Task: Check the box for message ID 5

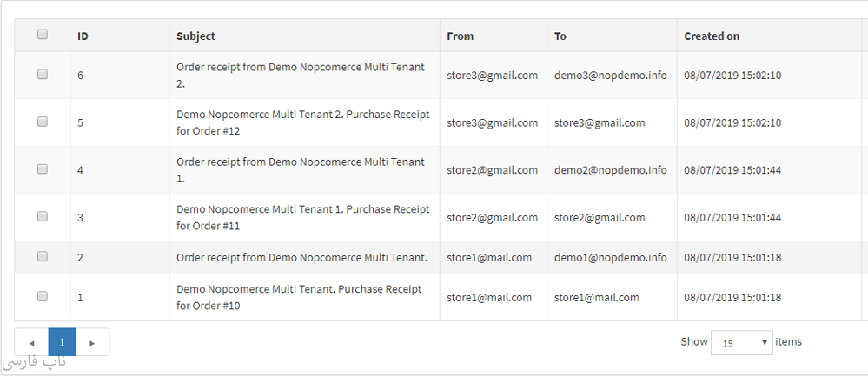Action: click(x=43, y=122)
